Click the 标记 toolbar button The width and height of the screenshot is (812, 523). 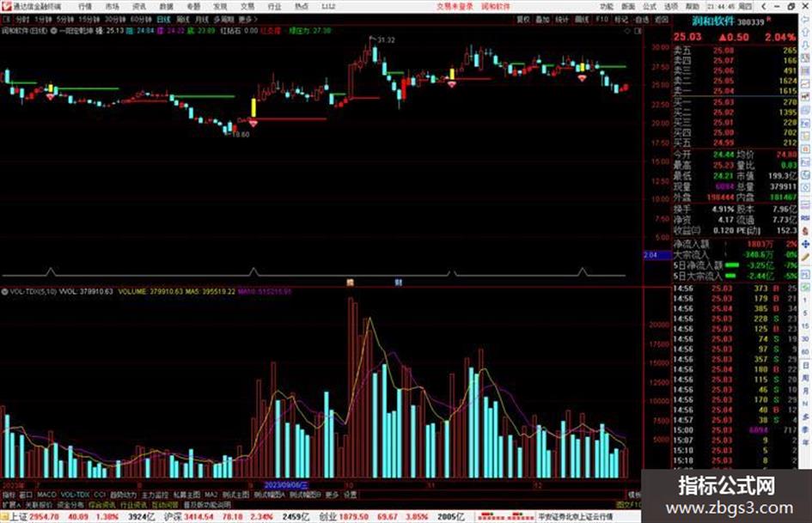click(621, 19)
